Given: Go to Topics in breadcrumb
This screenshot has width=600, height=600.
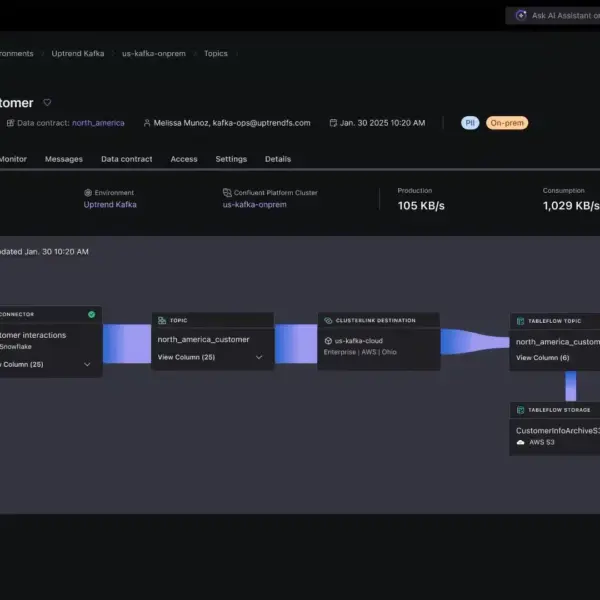Looking at the screenshot, I should (x=216, y=54).
